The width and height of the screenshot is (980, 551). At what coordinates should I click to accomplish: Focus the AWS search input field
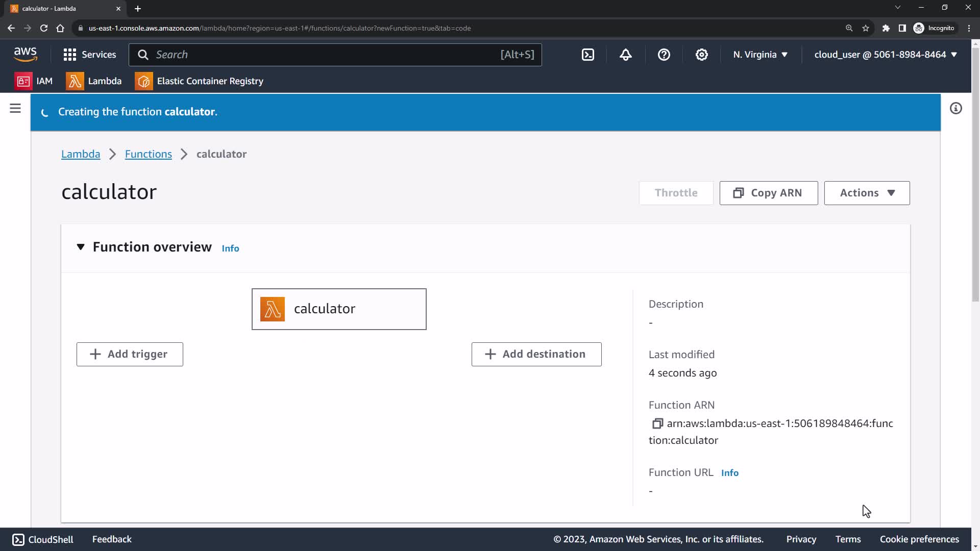(x=327, y=55)
